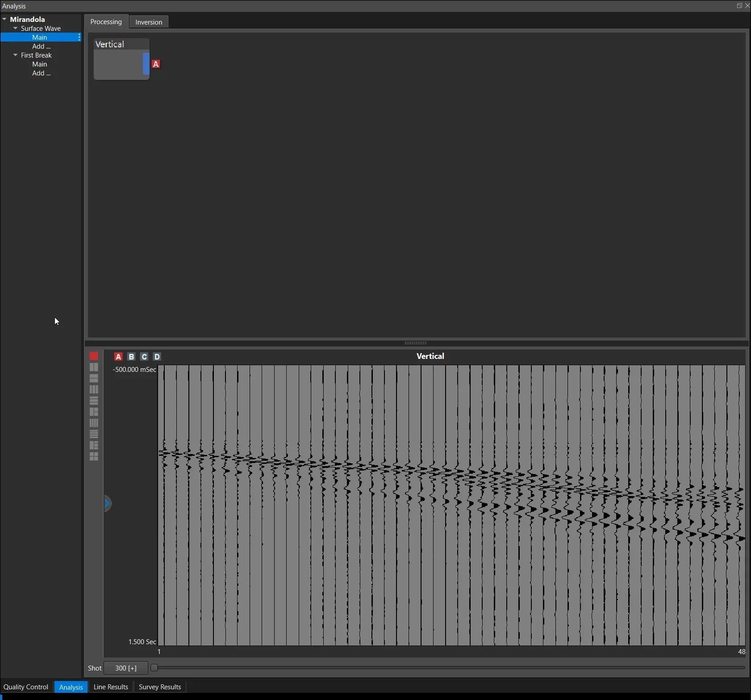Click the Analysis panel title

14,6
